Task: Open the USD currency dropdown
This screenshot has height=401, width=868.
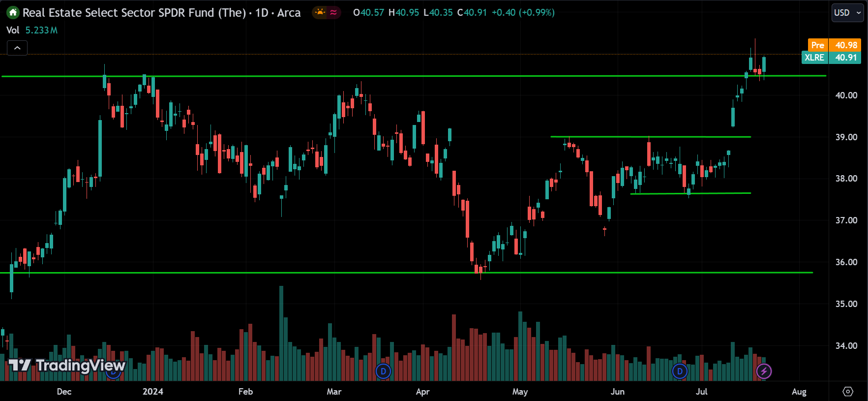Action: pos(848,13)
